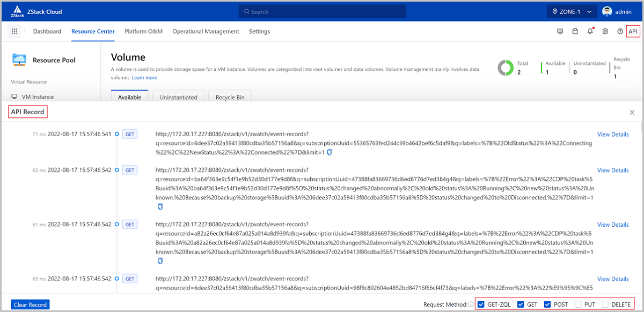
Task: Enable the DELETE request method checkbox
Action: pyautogui.click(x=605, y=304)
